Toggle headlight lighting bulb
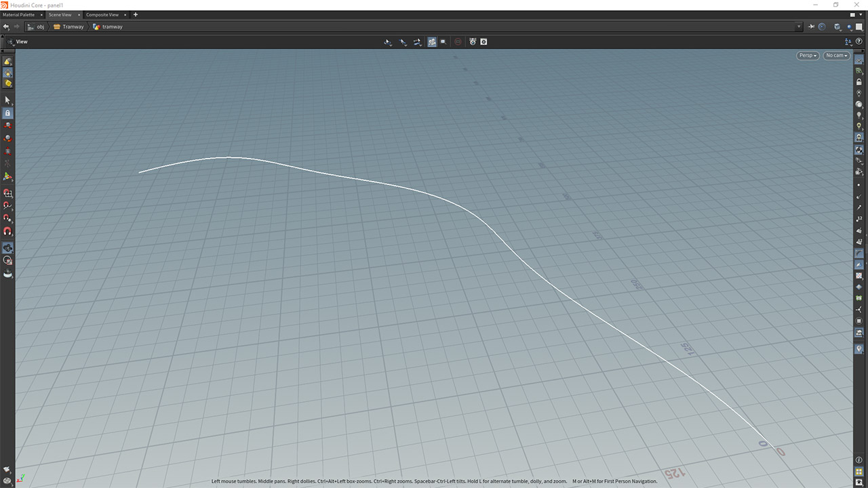This screenshot has width=868, height=488. pos(859,115)
